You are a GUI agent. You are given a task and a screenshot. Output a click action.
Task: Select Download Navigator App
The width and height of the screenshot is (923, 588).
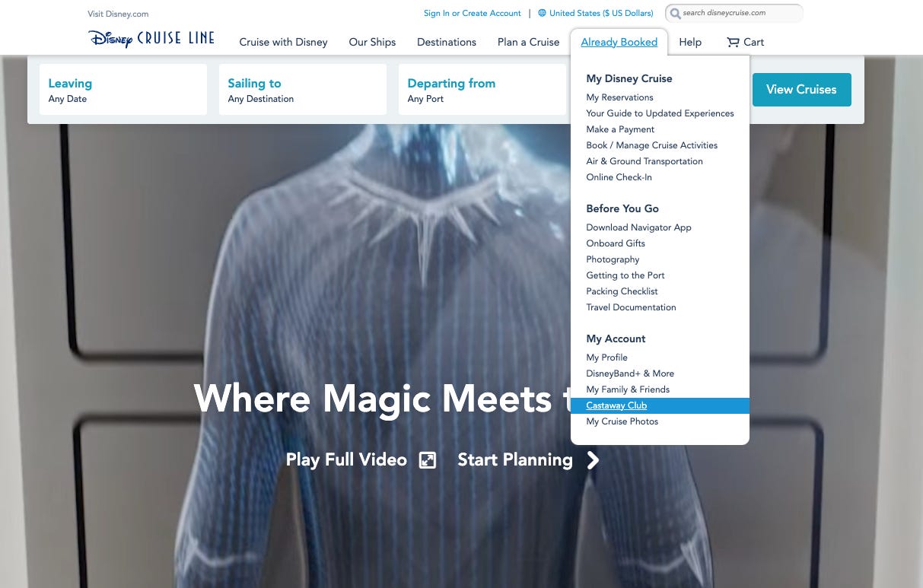638,227
